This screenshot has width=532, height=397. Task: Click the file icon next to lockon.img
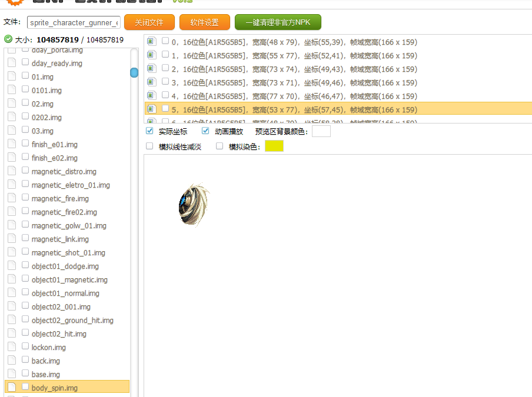[11, 347]
